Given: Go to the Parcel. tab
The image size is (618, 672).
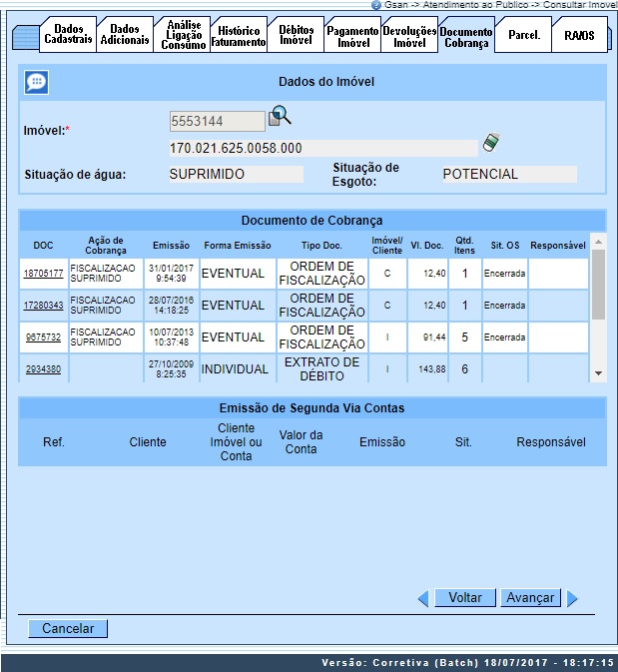Looking at the screenshot, I should pos(523,35).
